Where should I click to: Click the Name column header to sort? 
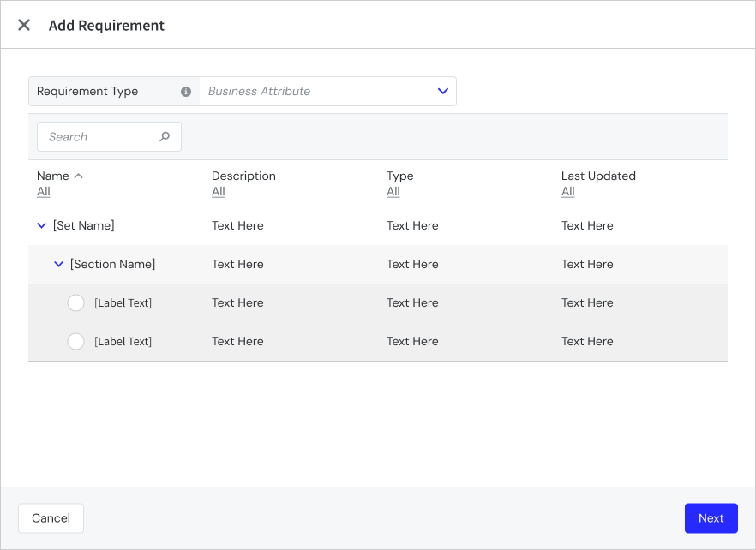[53, 175]
